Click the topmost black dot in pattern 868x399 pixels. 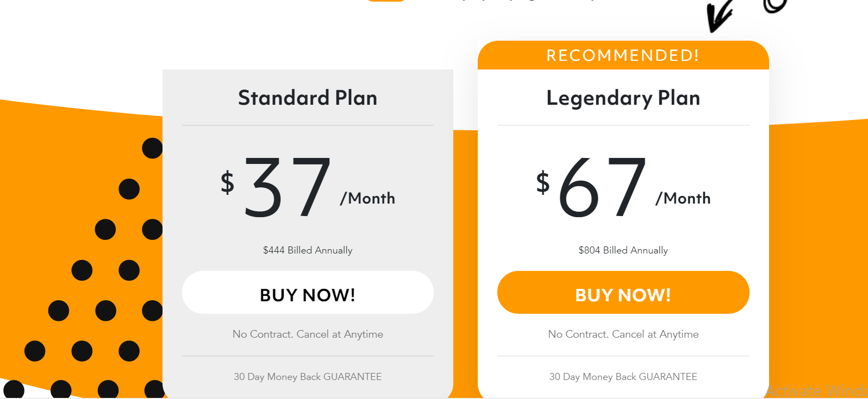tap(153, 148)
